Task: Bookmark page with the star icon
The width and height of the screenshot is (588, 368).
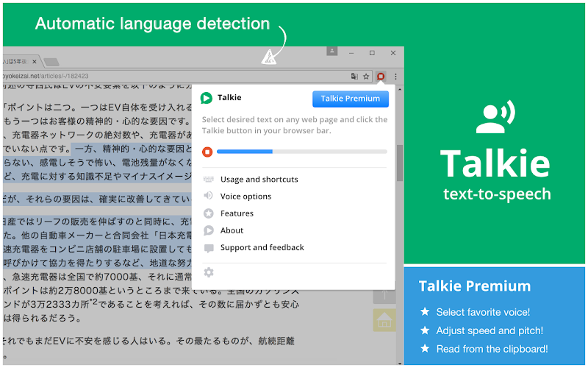Action: [366, 77]
